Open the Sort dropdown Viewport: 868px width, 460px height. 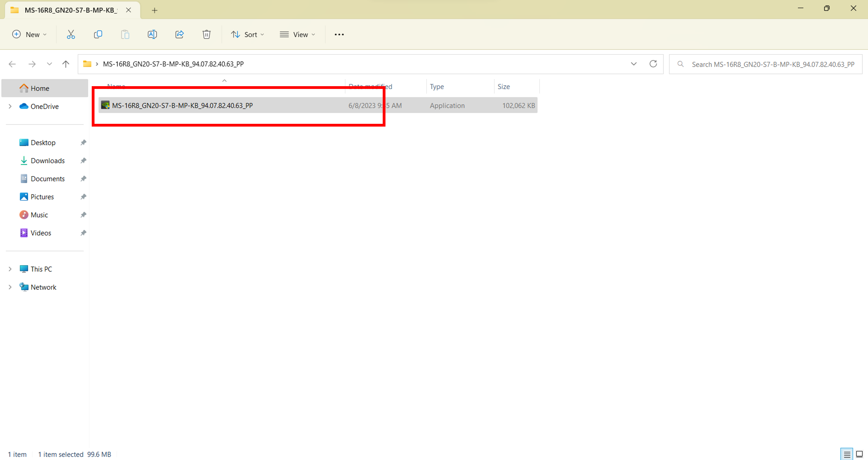247,34
